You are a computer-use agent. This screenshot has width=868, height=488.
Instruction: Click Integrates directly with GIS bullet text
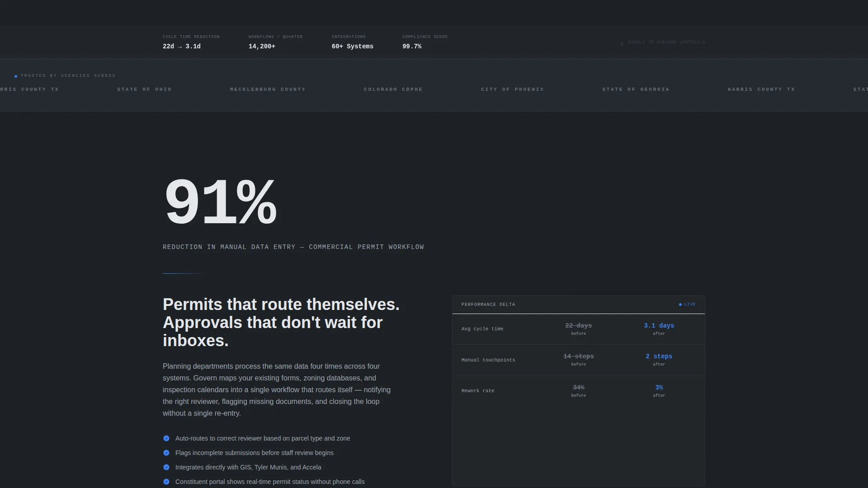tap(248, 467)
